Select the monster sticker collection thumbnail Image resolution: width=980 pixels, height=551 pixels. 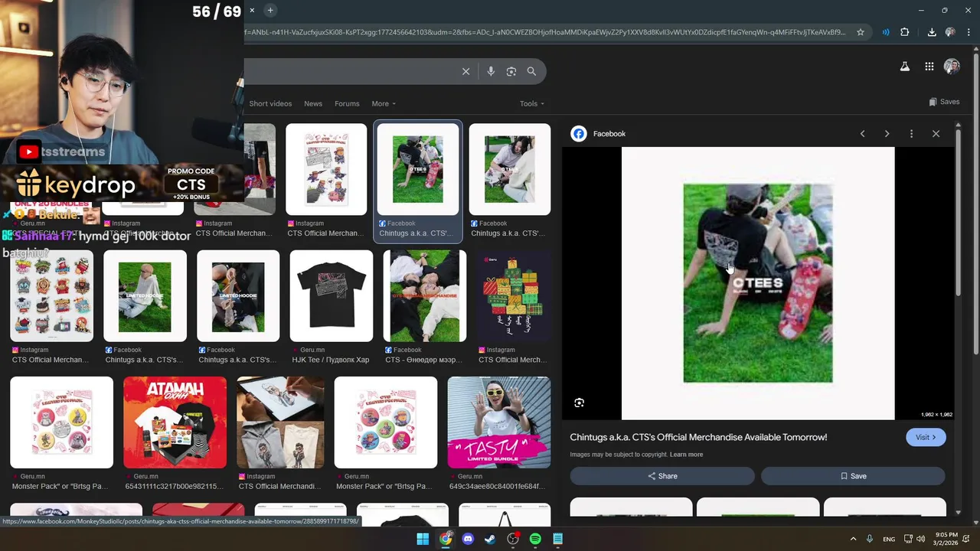51,296
